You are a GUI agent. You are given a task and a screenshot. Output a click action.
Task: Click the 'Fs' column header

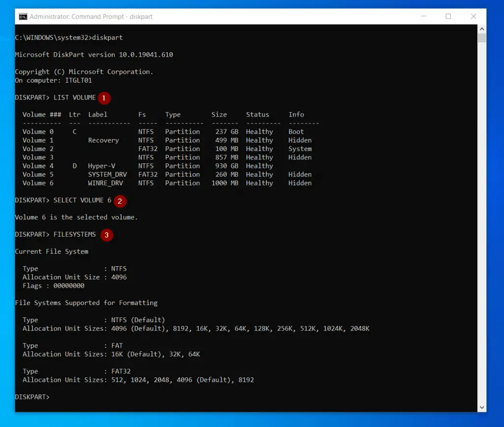coord(142,115)
